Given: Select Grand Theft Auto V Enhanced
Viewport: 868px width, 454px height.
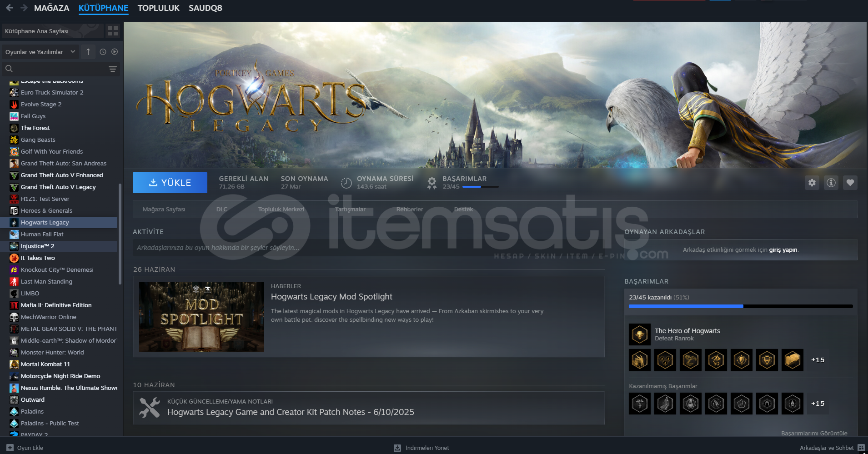Looking at the screenshot, I should click(x=62, y=175).
